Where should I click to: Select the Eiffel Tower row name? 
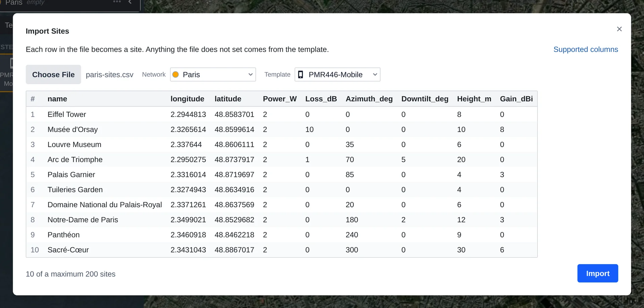[x=67, y=114]
